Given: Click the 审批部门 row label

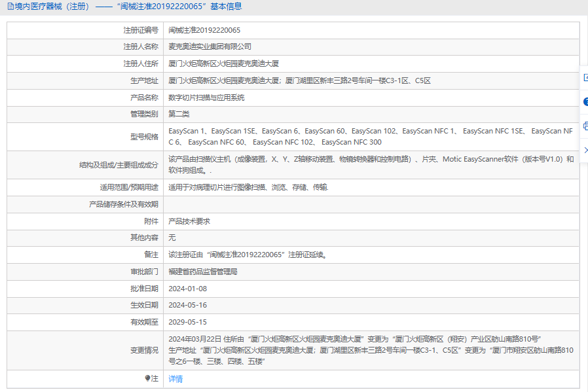Looking at the screenshot, I should click(144, 272).
